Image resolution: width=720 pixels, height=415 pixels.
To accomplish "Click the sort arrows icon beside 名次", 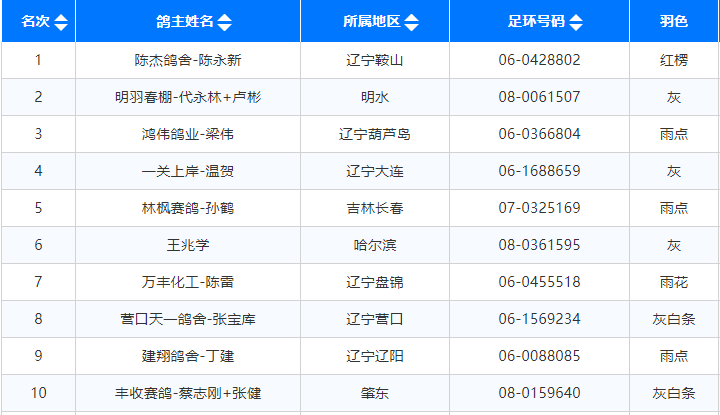I will [62, 22].
